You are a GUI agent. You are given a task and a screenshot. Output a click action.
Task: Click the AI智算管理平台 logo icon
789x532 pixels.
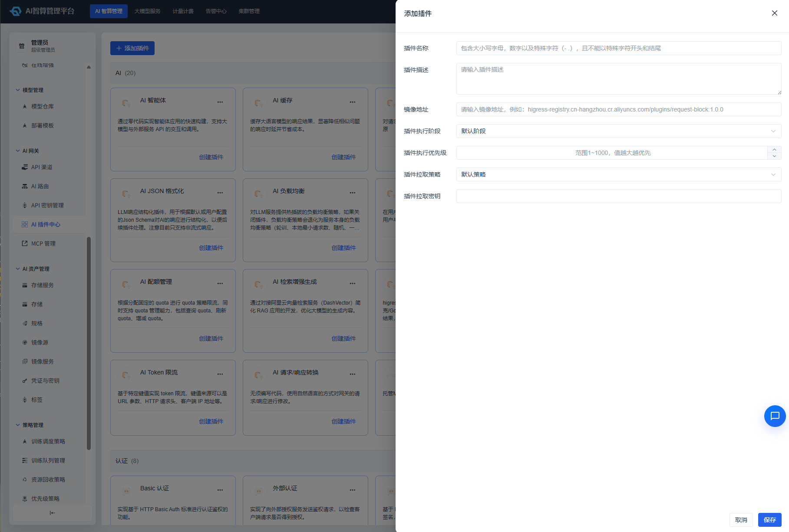click(16, 11)
